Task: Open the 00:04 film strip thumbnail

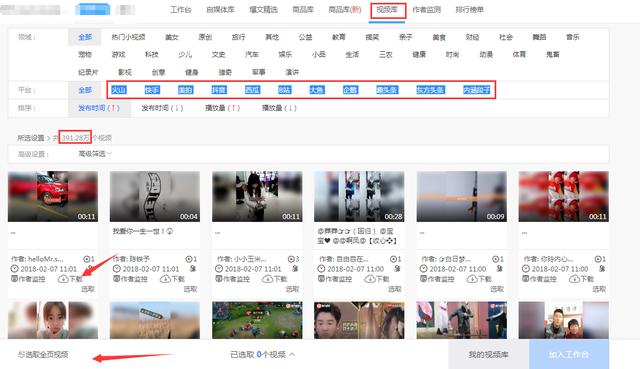Action: pyautogui.click(x=155, y=196)
